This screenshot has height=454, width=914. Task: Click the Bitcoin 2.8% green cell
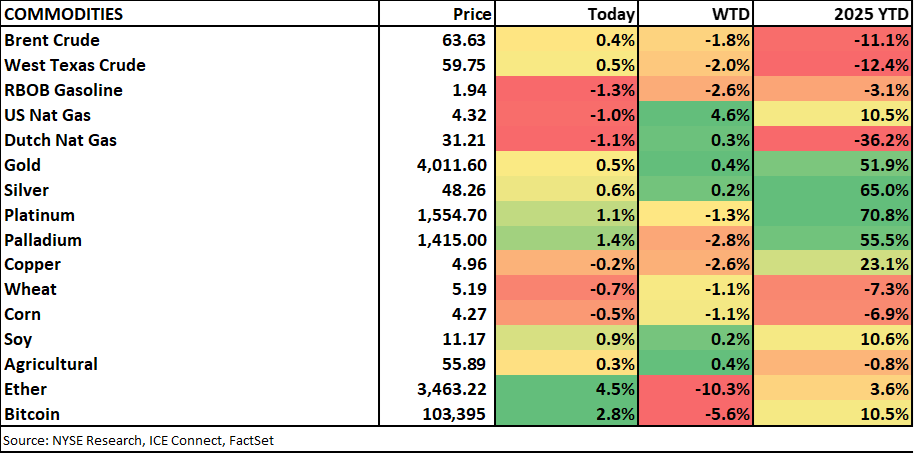pyautogui.click(x=566, y=414)
